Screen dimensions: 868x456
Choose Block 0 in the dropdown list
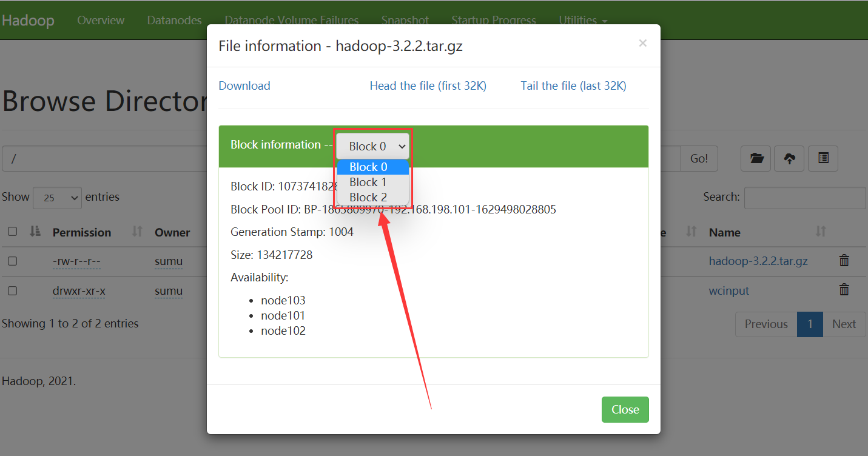pyautogui.click(x=373, y=167)
